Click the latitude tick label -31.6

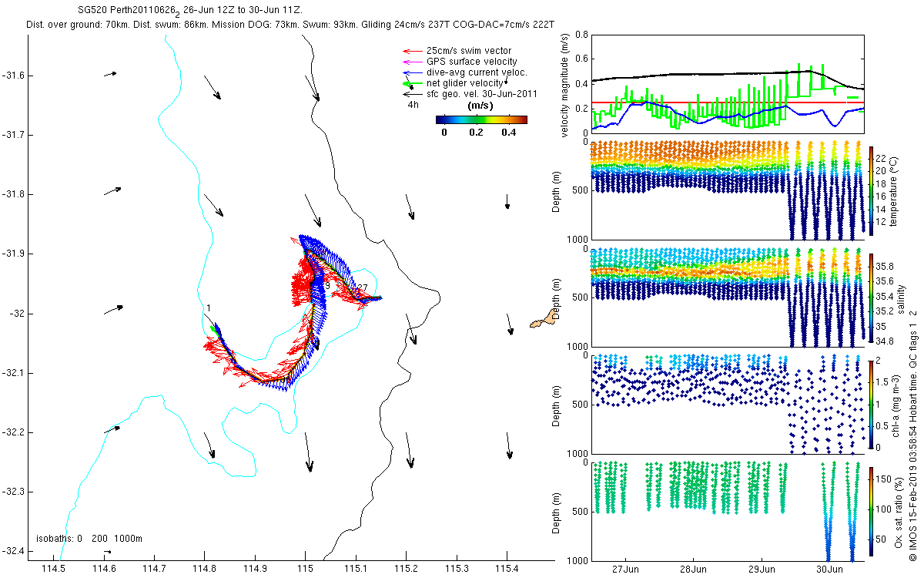coord(14,76)
